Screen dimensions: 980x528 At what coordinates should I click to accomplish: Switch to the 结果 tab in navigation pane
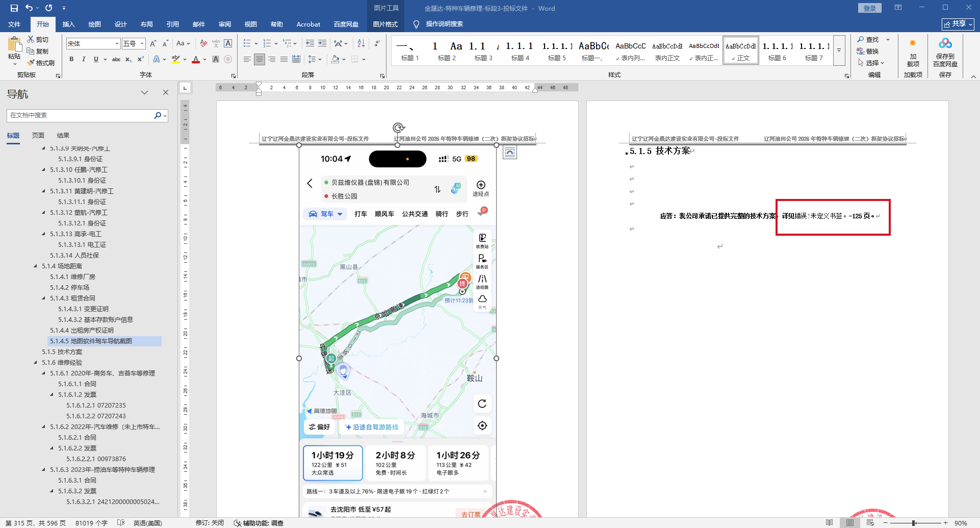pos(63,136)
